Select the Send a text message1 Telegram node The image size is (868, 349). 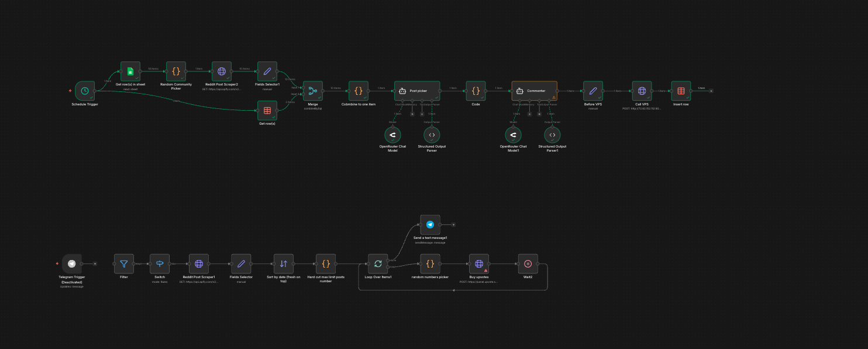(x=430, y=224)
